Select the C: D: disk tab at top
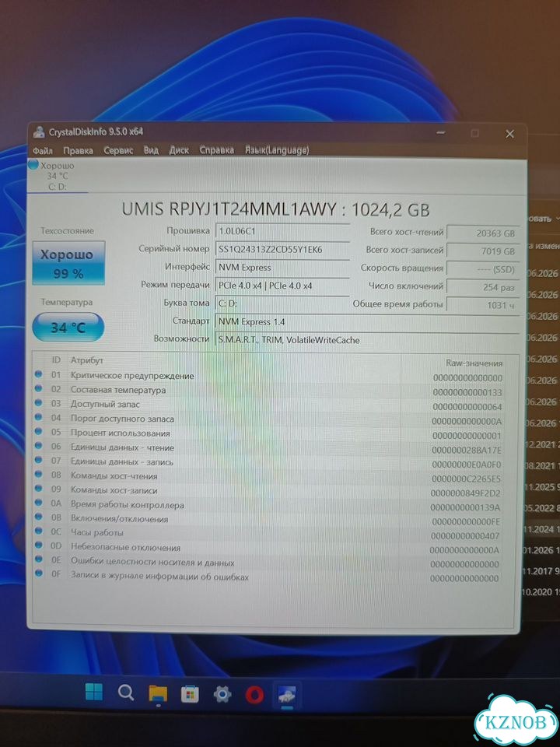This screenshot has height=747, width=560. point(57,176)
